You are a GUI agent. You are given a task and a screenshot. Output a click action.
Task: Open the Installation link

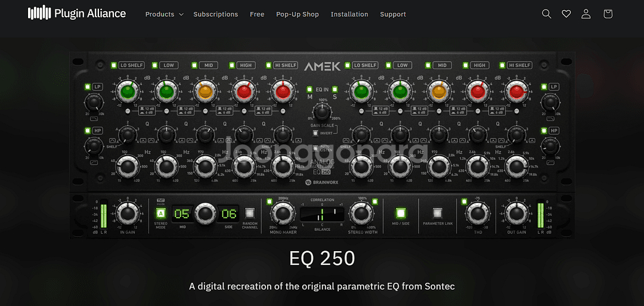coord(349,14)
